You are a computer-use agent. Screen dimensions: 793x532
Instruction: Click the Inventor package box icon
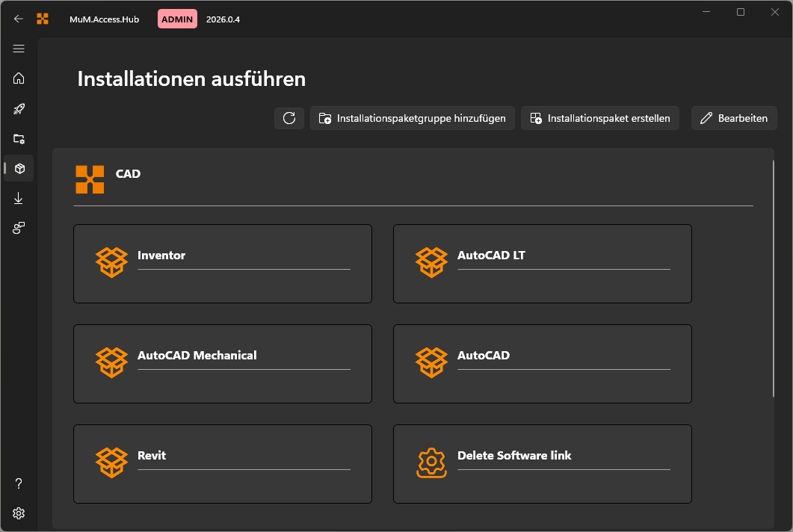(x=111, y=262)
